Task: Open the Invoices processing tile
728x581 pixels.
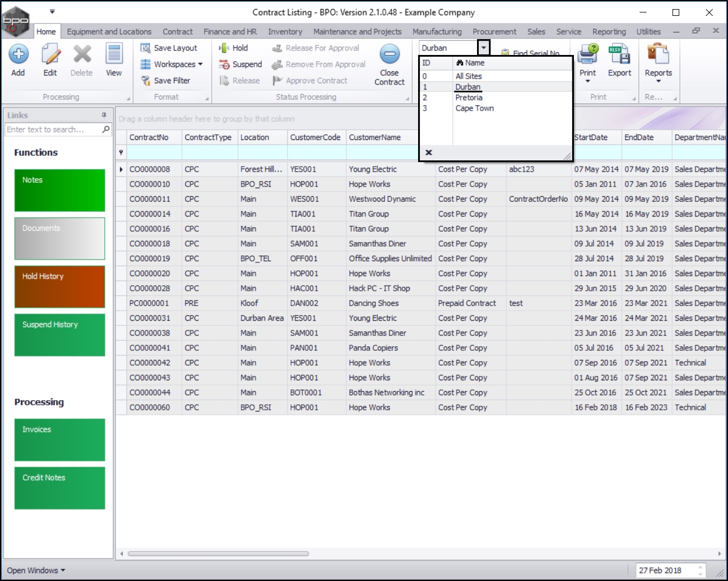Action: [59, 440]
